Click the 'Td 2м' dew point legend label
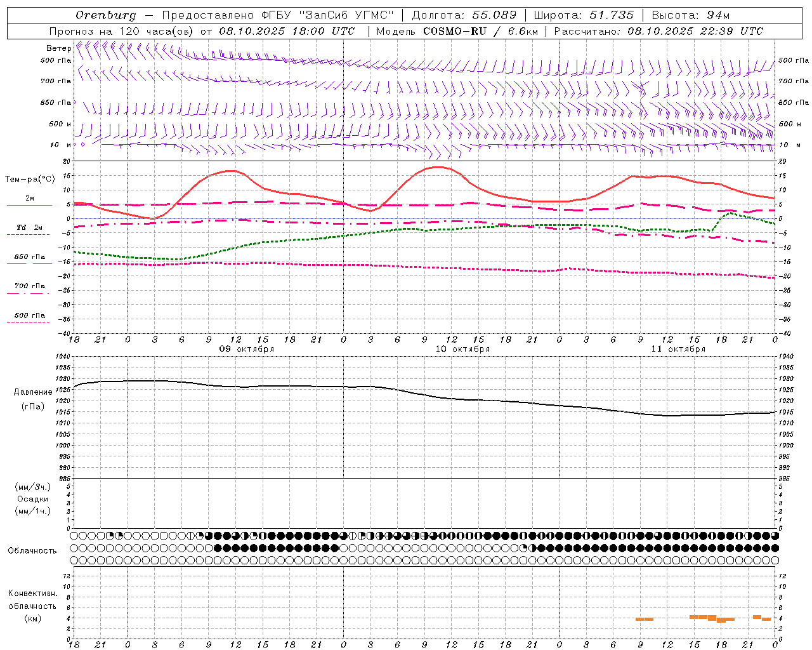Screen dimensions: 812x650 pos(29,227)
